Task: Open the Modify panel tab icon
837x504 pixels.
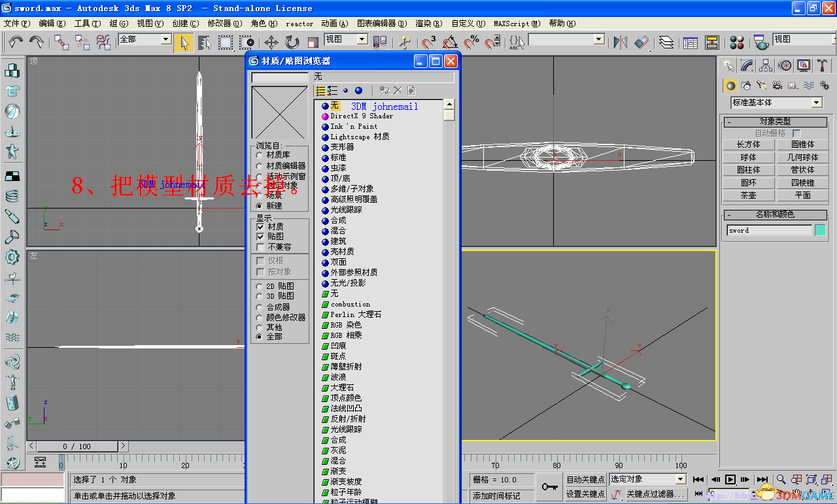Action: (747, 65)
